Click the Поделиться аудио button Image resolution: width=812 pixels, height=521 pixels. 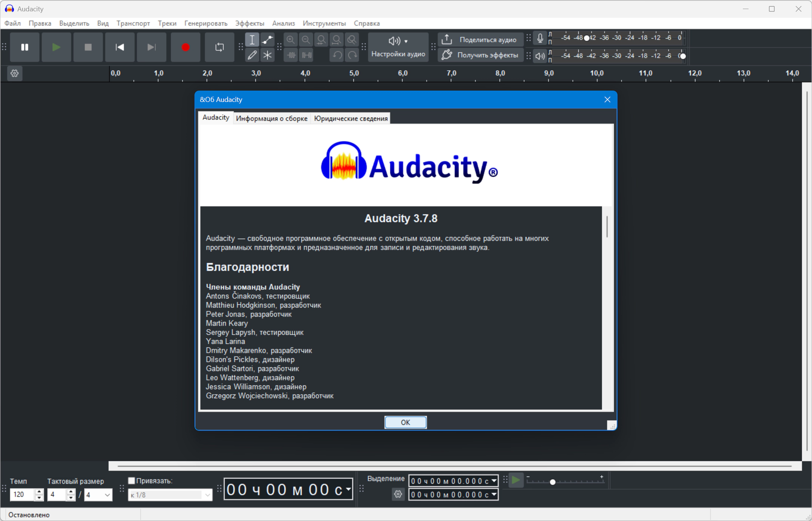pos(480,40)
